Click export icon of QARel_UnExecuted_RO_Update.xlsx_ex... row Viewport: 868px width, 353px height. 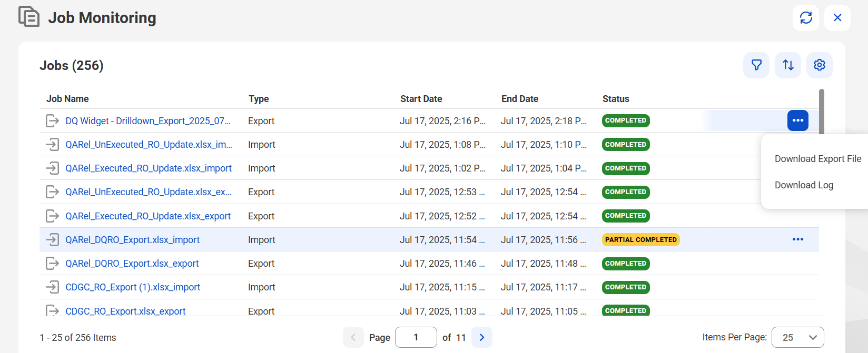[x=52, y=192]
